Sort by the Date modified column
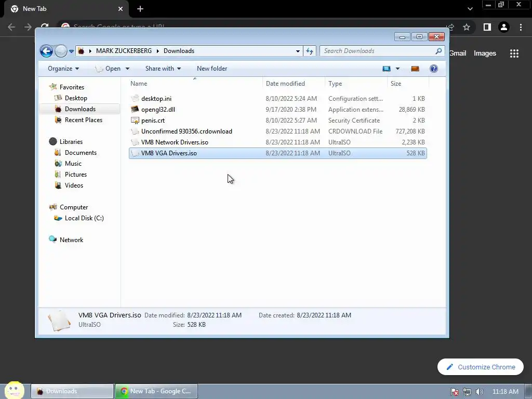Viewport: 532px width, 399px height. pyautogui.click(x=294, y=84)
